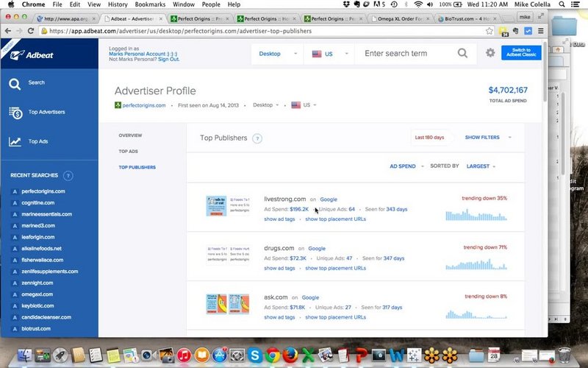Click Switch to Adbeat Classic button
588x368 pixels.
click(x=521, y=52)
